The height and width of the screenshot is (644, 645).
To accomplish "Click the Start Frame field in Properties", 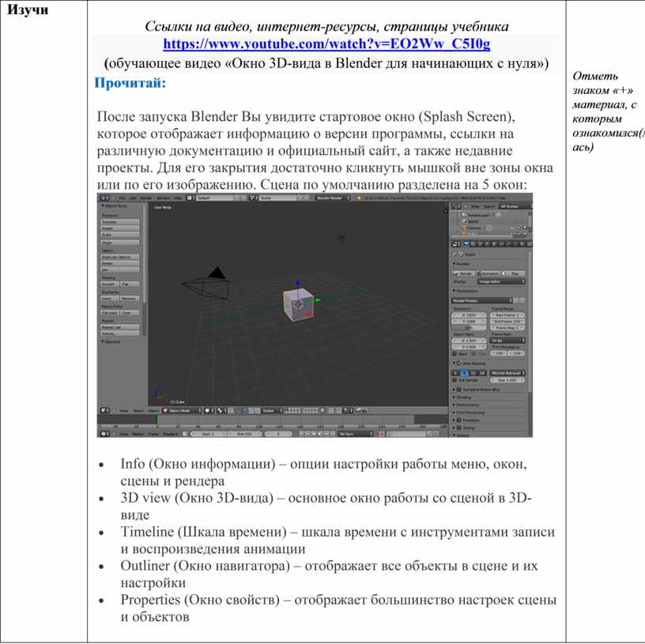I will pyautogui.click(x=507, y=315).
